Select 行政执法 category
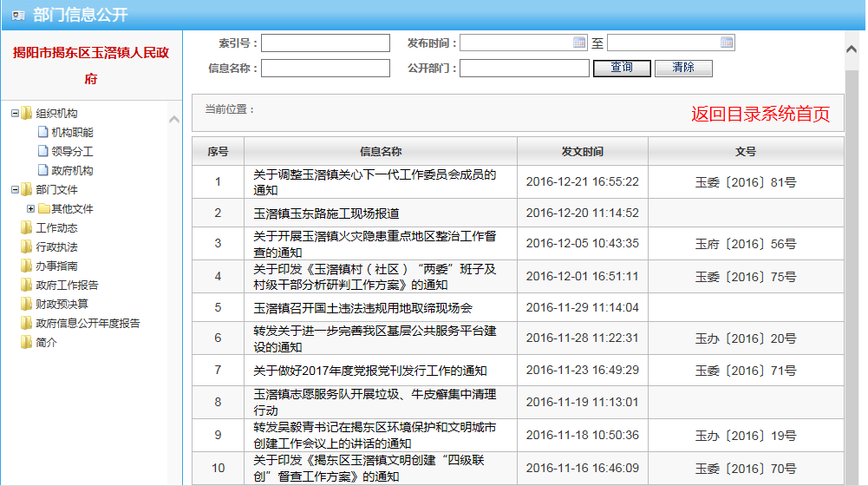The image size is (868, 486). coord(56,247)
